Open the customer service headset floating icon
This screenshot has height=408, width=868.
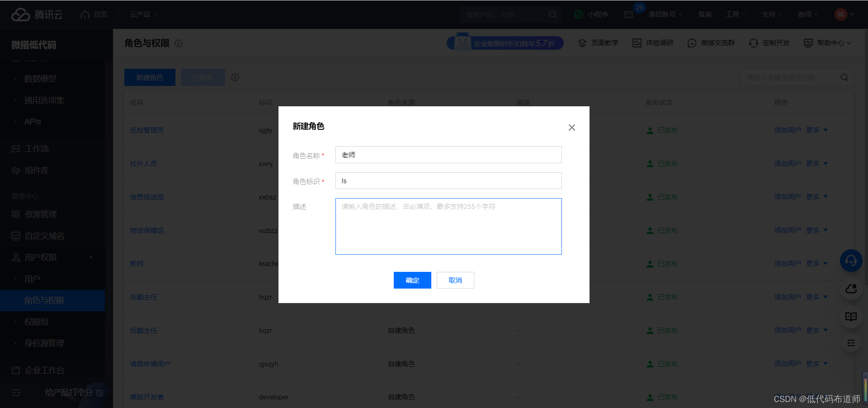(851, 261)
